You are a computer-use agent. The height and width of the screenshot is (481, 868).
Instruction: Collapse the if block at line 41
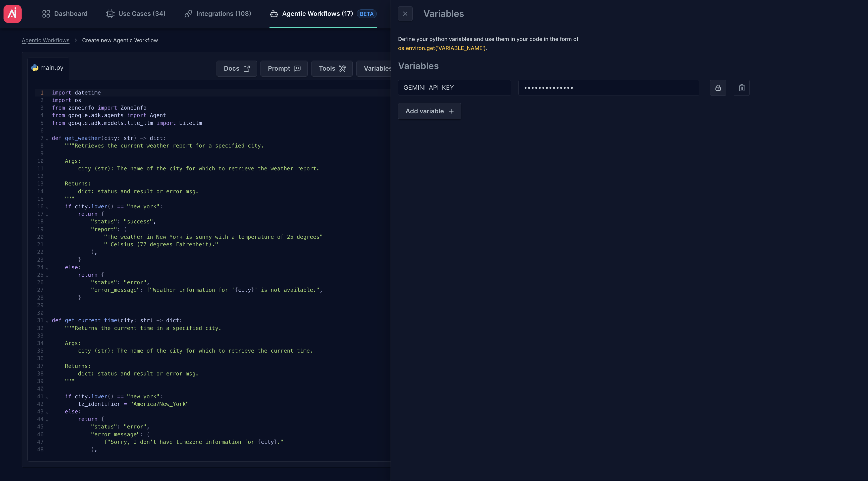click(47, 397)
